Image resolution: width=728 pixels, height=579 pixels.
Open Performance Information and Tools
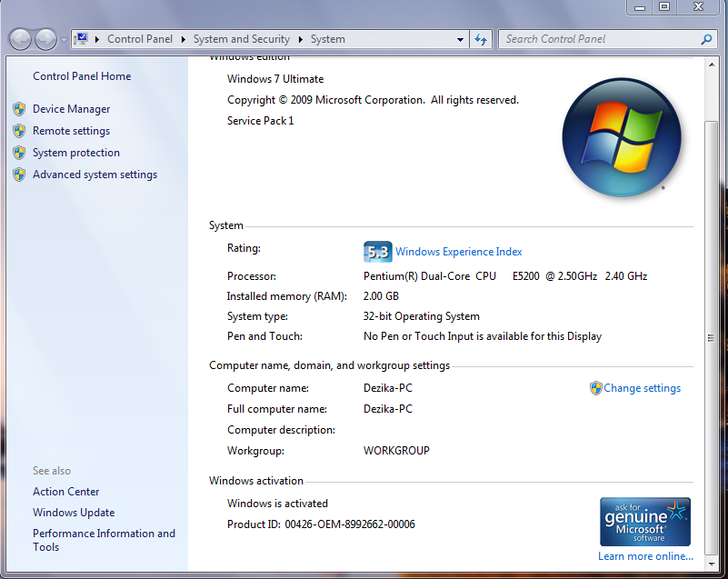tap(104, 540)
